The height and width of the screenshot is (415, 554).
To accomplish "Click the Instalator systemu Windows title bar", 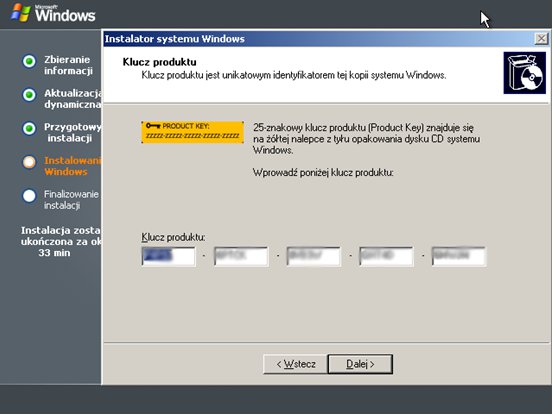I will coord(318,38).
